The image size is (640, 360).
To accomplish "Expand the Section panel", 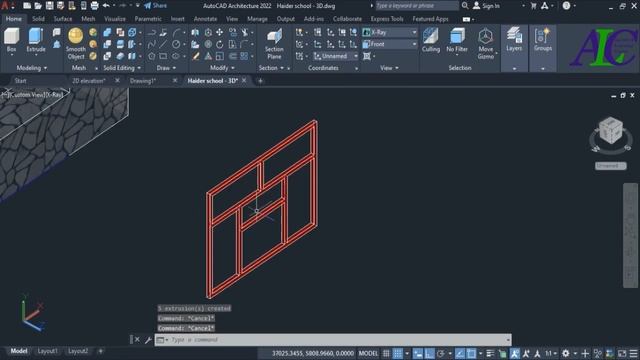I will 271,68.
